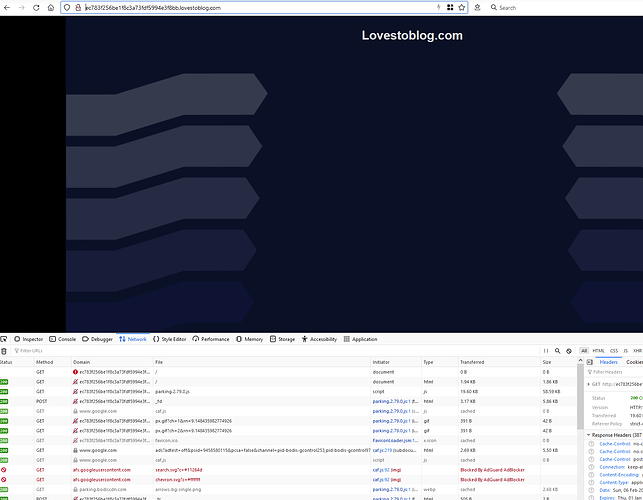Select the Network panel tab
The height and width of the screenshot is (500, 643).
click(132, 339)
